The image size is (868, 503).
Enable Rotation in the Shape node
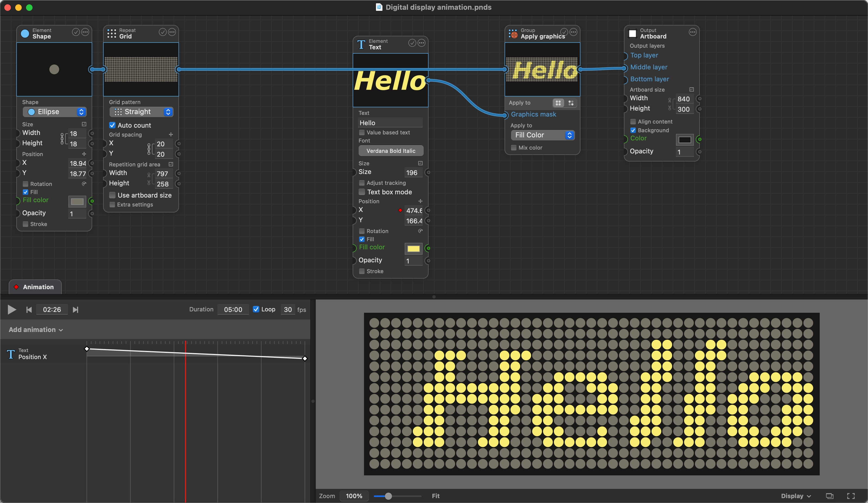(x=25, y=184)
